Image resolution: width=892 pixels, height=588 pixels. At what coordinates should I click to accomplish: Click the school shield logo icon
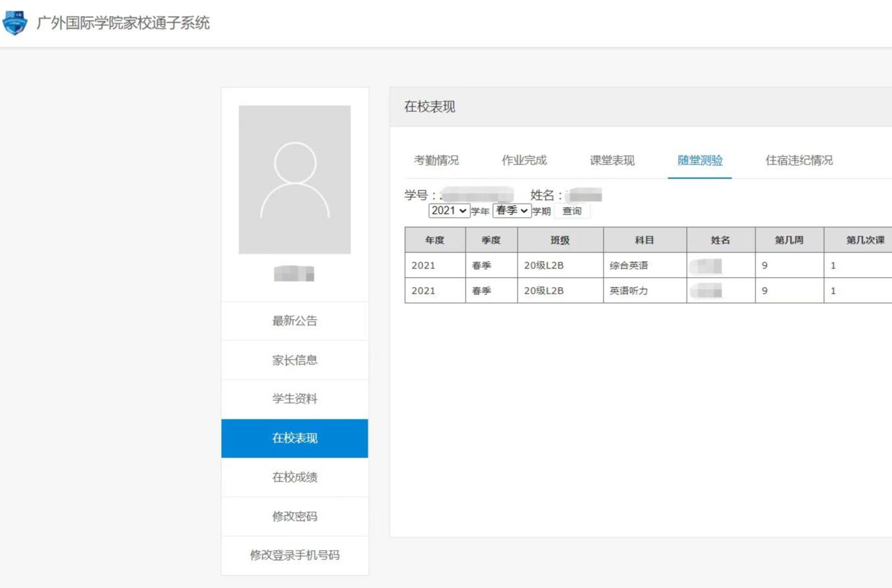[14, 22]
